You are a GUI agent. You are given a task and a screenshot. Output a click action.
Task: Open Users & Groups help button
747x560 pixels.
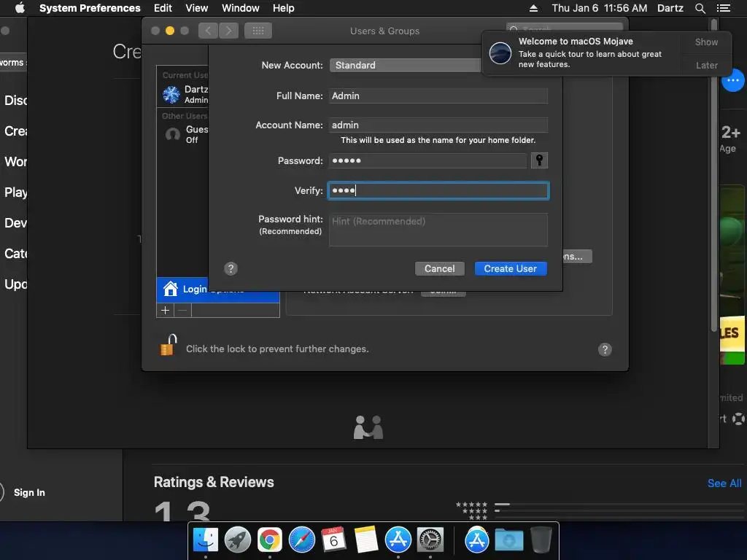coord(605,349)
